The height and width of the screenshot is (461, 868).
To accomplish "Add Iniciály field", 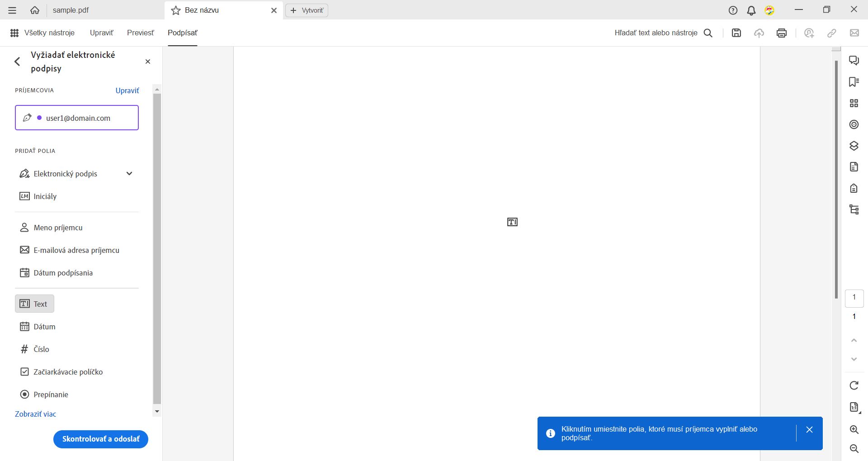I will (x=38, y=196).
